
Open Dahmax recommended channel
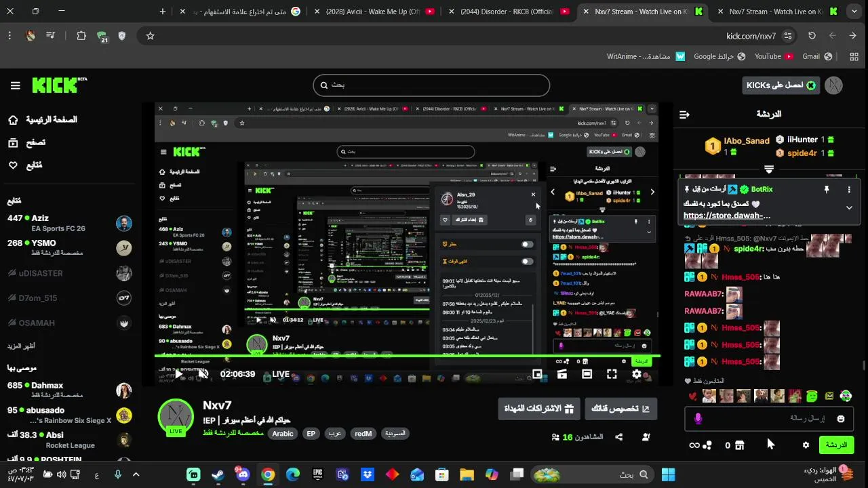pyautogui.click(x=70, y=390)
